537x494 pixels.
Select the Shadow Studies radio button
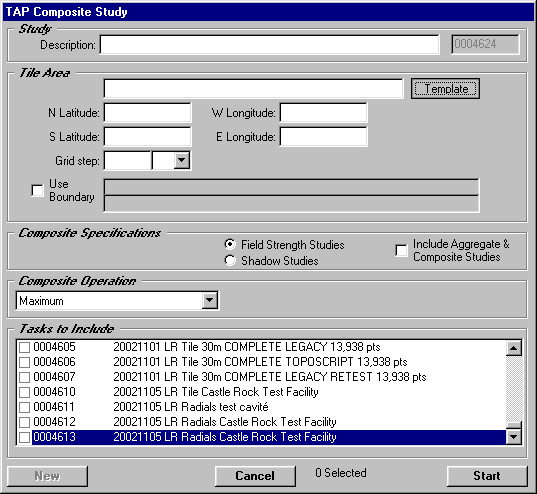pos(230,260)
